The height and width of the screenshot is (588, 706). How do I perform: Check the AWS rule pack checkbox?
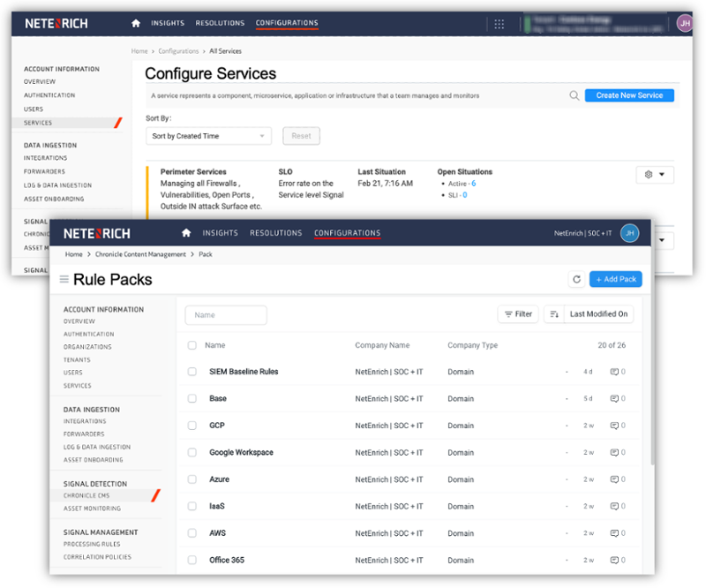(193, 533)
